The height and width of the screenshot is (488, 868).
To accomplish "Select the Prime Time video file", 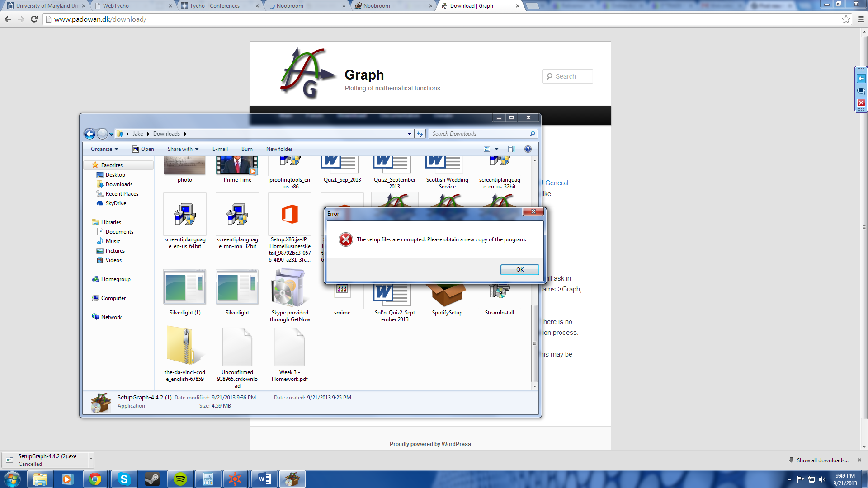I will tap(237, 166).
